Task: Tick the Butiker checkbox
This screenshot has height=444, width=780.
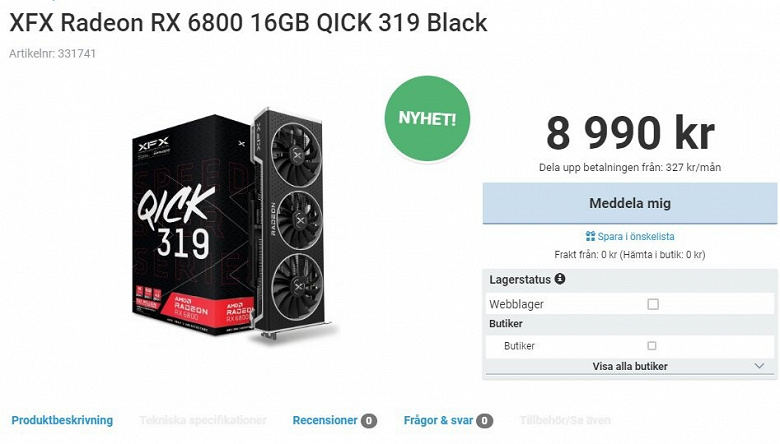Action: point(652,345)
